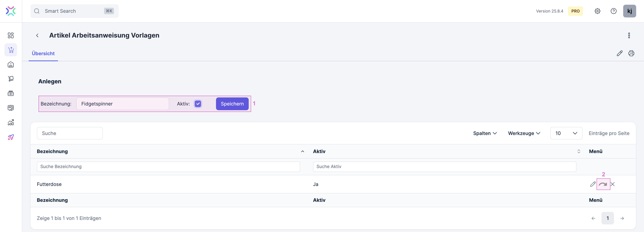The image size is (644, 232).
Task: Open the three-dot more options menu
Action: 629,36
